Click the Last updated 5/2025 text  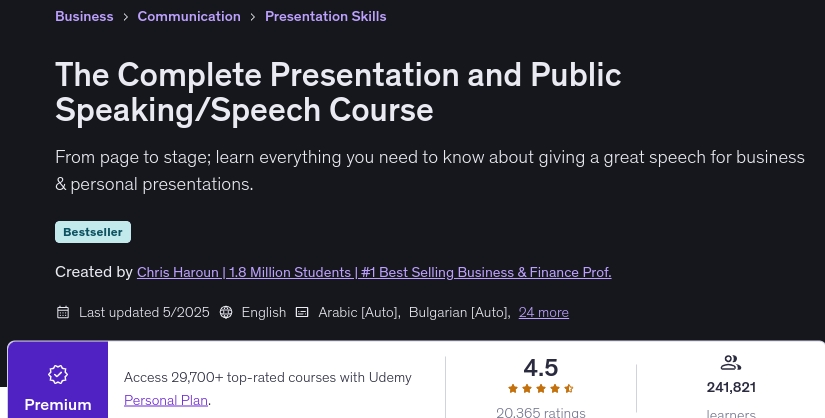tap(144, 312)
